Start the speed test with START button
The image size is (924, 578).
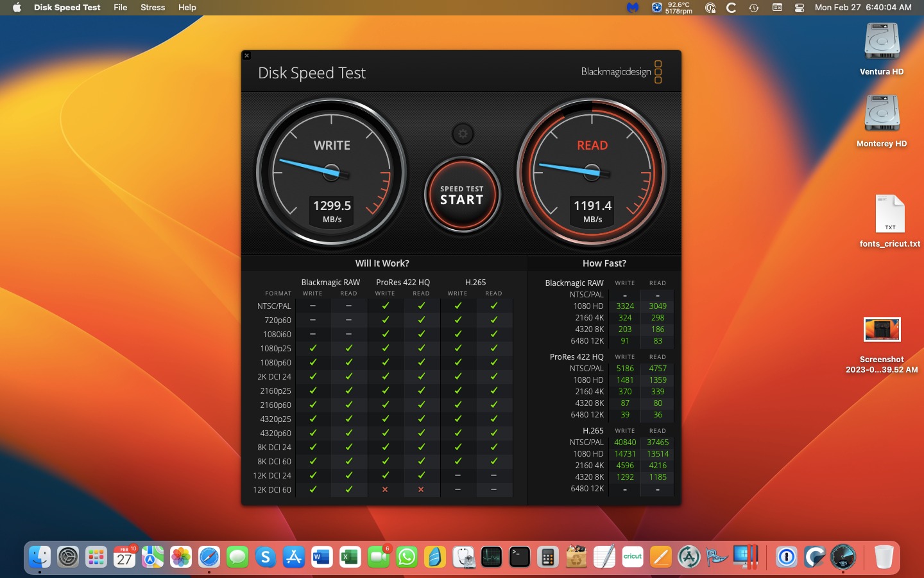(x=462, y=195)
